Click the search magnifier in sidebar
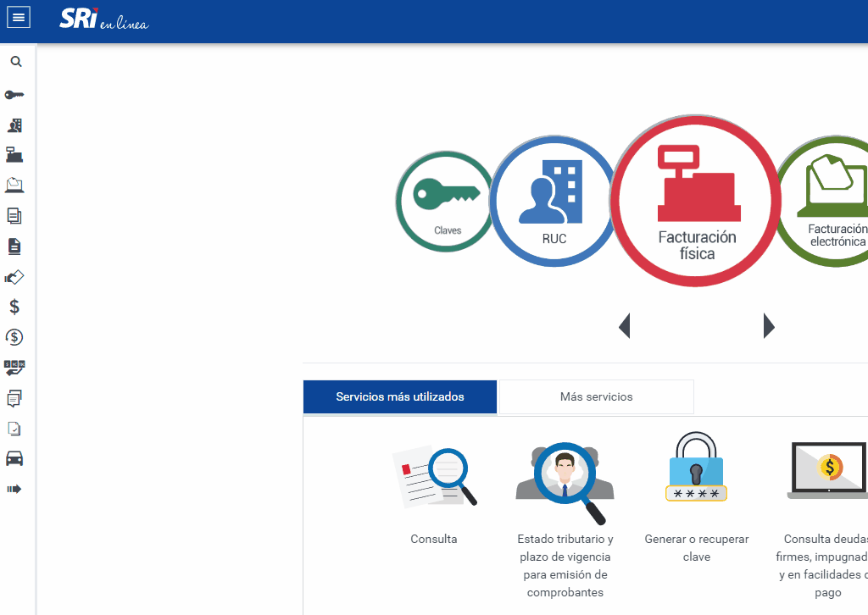This screenshot has height=615, width=868. point(15,62)
